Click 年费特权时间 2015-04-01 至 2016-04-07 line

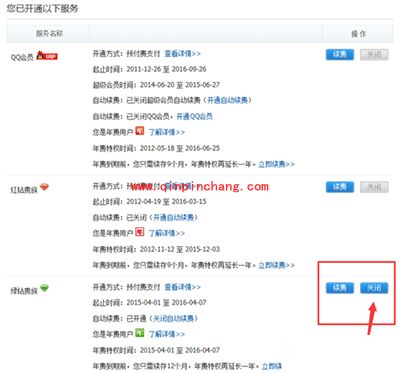tap(156, 350)
